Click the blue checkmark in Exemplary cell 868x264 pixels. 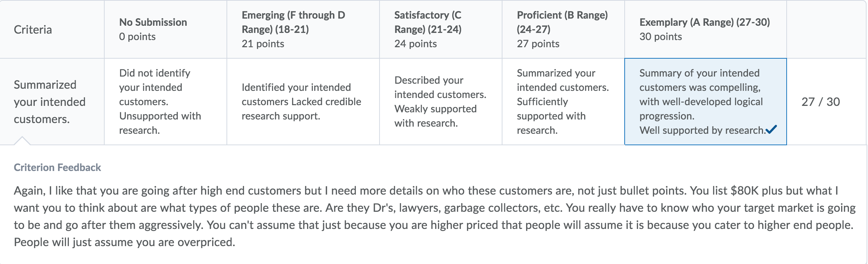(771, 129)
